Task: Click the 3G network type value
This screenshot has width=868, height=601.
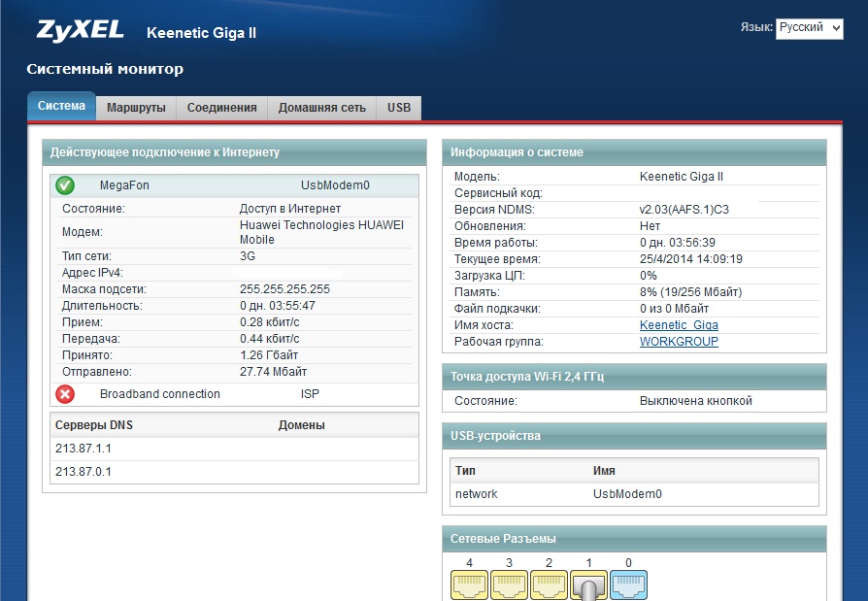Action: pos(248,256)
